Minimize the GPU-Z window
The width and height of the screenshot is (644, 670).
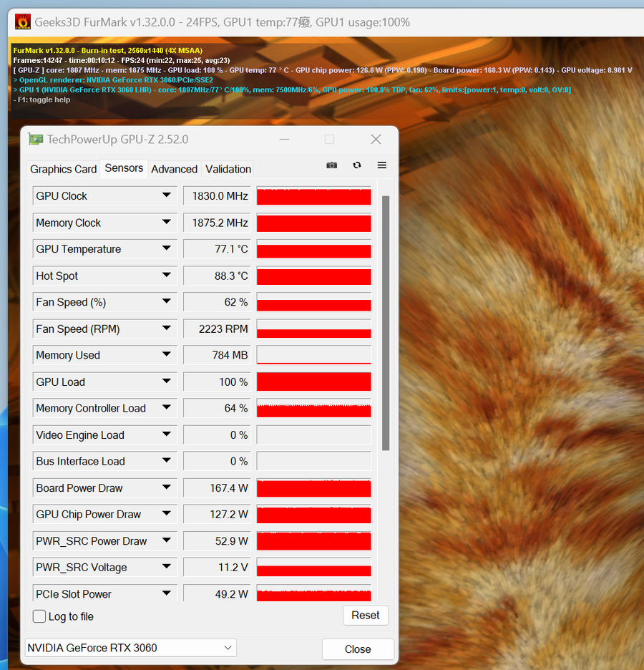click(x=284, y=140)
